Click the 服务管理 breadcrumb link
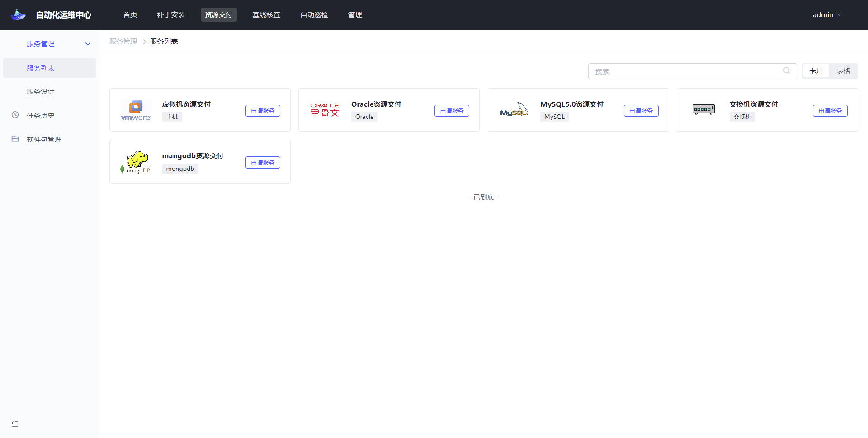The width and height of the screenshot is (868, 438). click(x=123, y=42)
